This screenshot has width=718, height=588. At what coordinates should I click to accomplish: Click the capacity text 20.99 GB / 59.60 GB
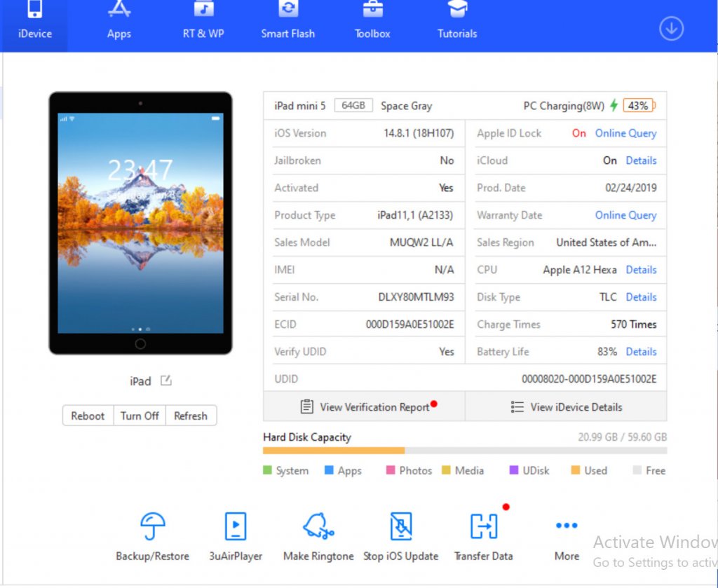(x=623, y=437)
